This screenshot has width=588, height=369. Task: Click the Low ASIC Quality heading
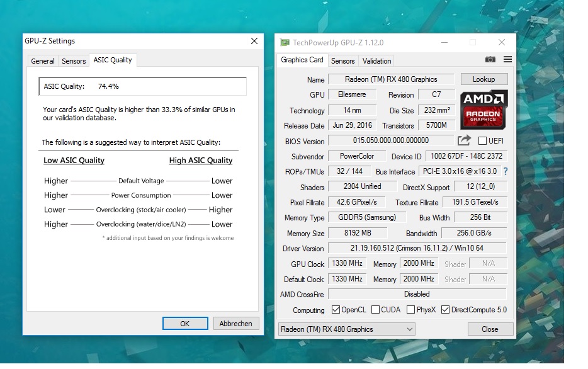point(74,161)
